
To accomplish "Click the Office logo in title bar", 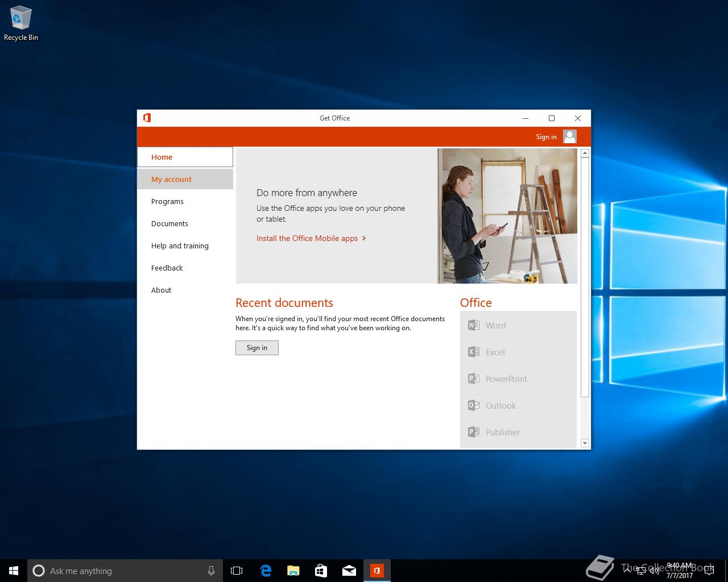I will click(147, 118).
